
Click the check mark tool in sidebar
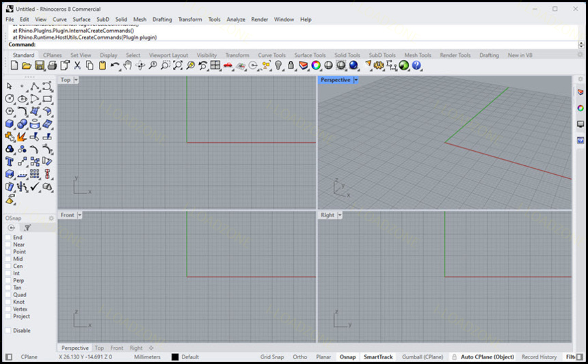tap(34, 186)
